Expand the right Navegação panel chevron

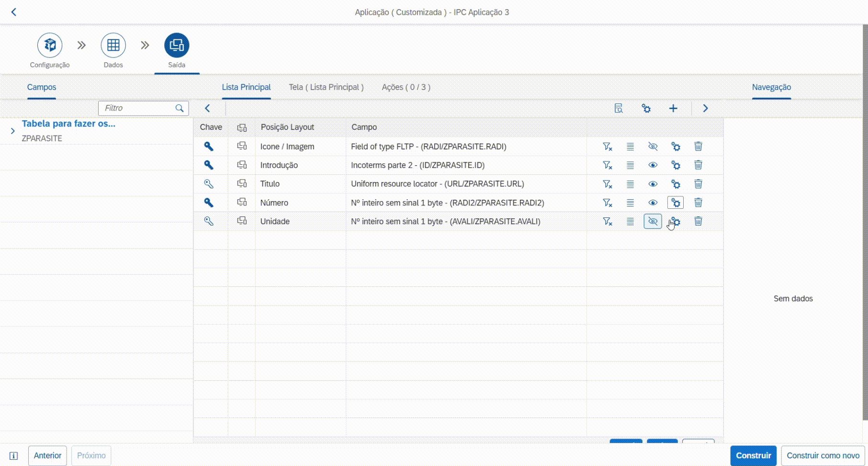coord(705,108)
